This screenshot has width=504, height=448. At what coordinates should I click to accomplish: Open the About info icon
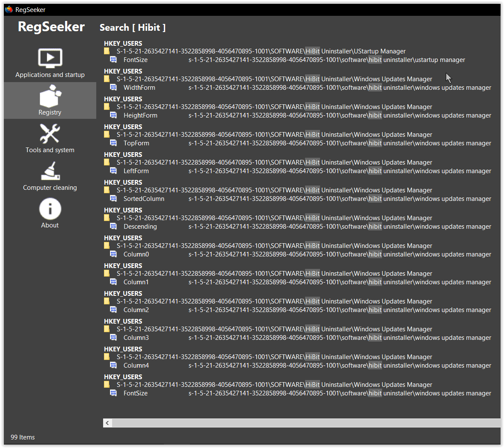pyautogui.click(x=50, y=209)
